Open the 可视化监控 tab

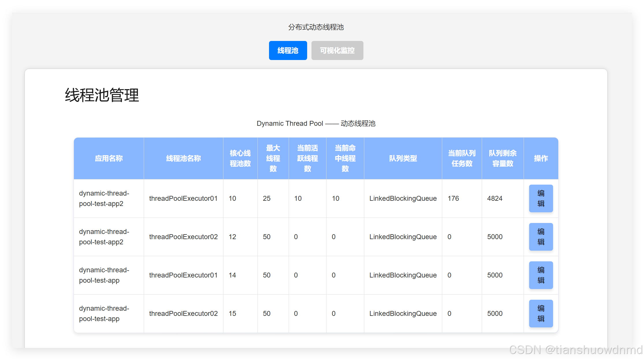(337, 50)
